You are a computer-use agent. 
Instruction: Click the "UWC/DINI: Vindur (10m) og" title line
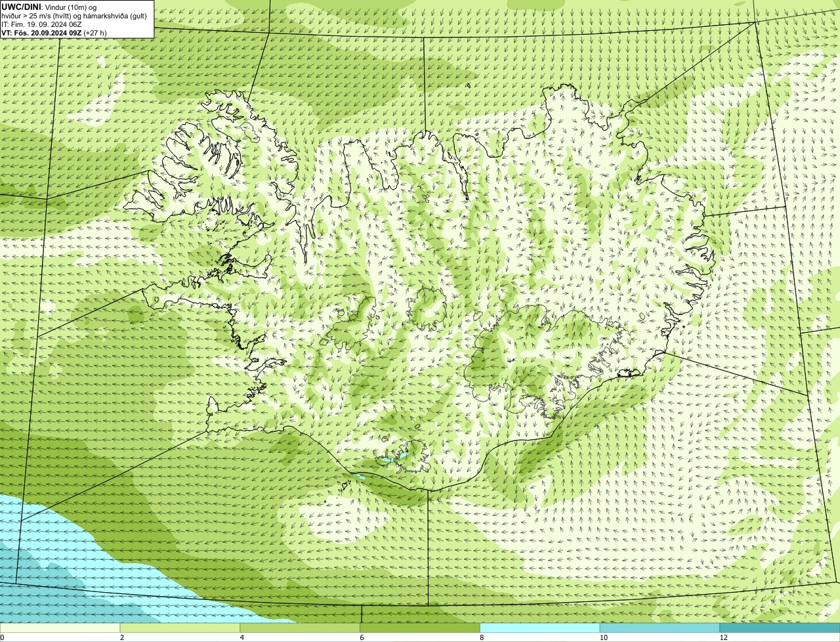point(49,7)
